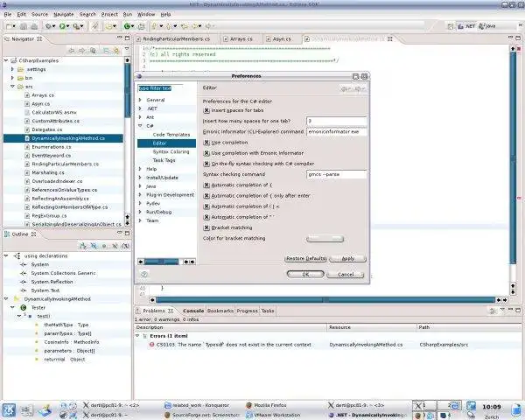Viewport: 525px width, 420px height.
Task: Open the Project menu
Action: point(109,14)
